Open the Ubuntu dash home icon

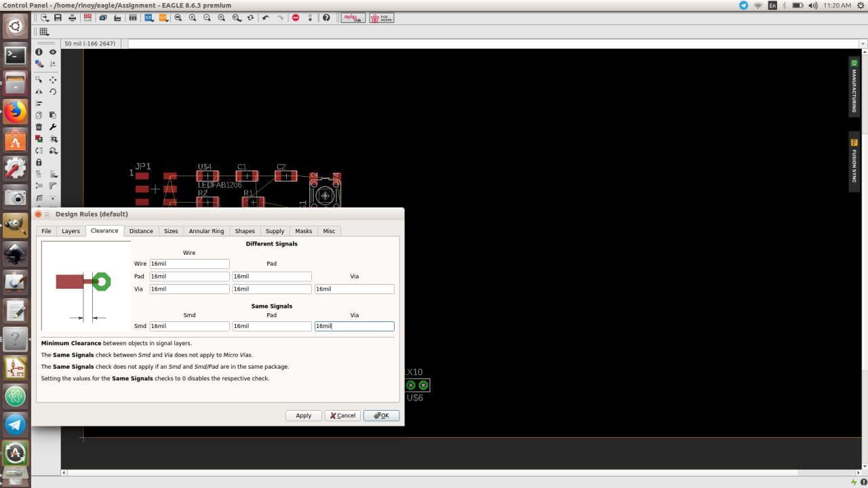click(15, 27)
